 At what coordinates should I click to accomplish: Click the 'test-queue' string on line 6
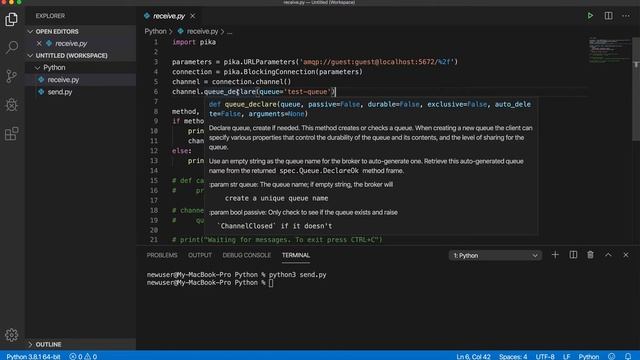click(x=308, y=92)
